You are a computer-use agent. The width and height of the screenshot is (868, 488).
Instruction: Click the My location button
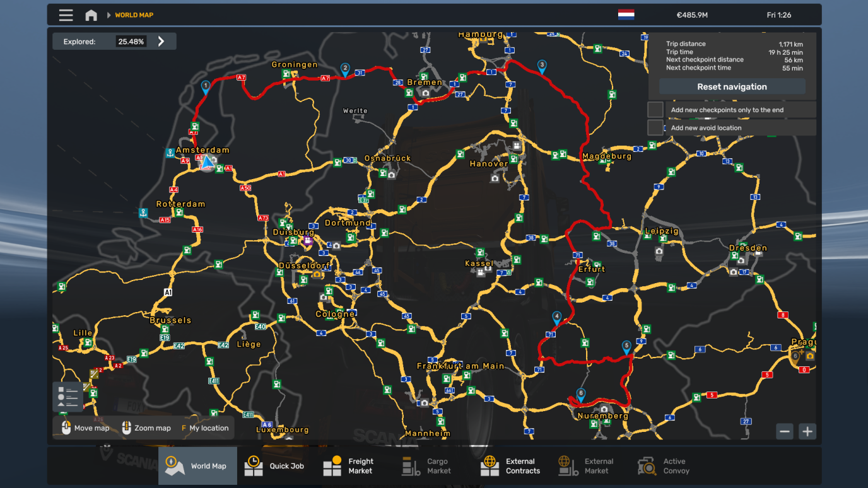[205, 428]
